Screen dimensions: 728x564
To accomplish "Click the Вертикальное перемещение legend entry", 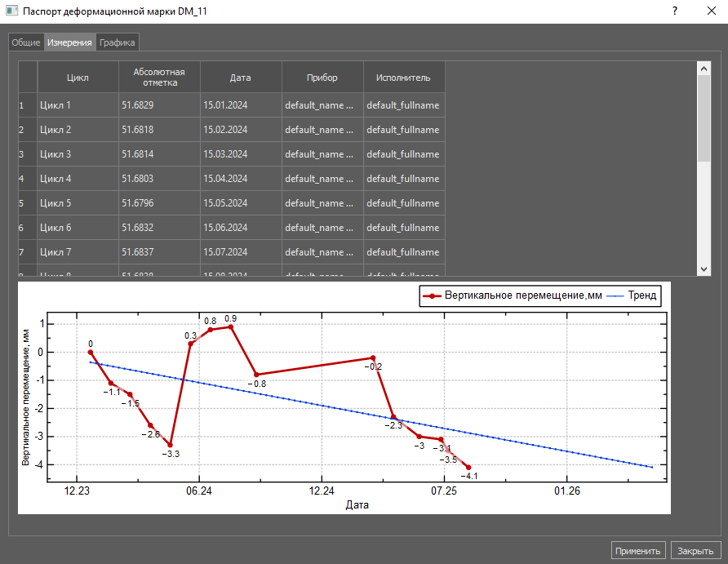I will [x=514, y=296].
